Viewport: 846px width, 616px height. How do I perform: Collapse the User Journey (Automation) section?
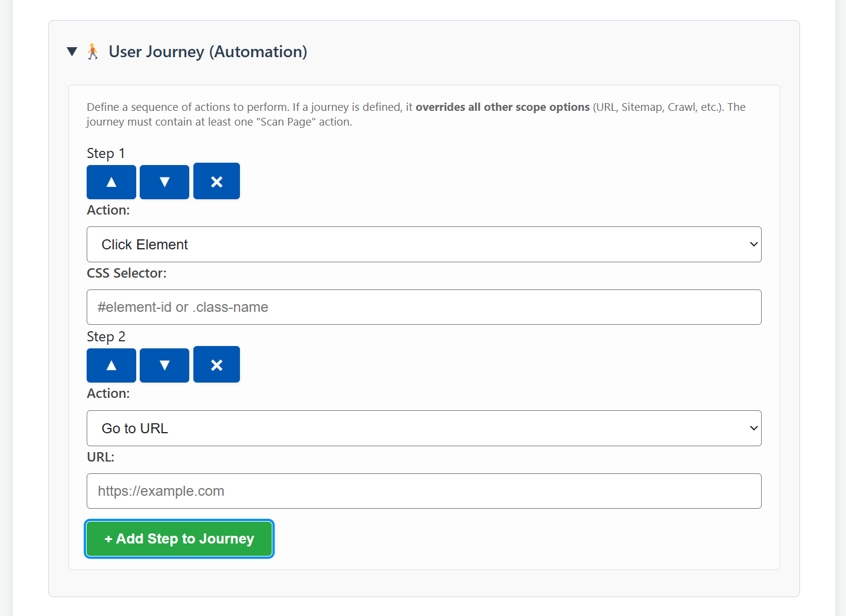click(x=72, y=52)
